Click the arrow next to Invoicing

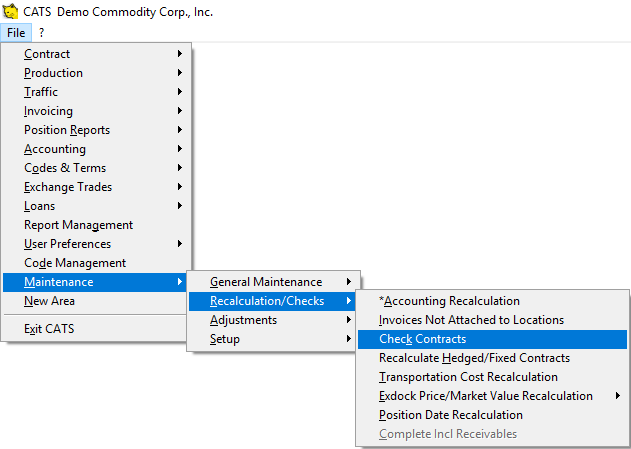180,111
